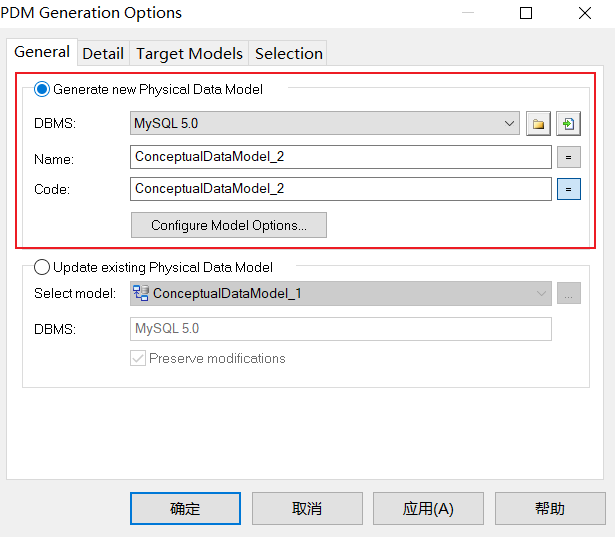Maximize the PDM Generation Options window
Image resolution: width=615 pixels, height=537 pixels.
(x=526, y=13)
